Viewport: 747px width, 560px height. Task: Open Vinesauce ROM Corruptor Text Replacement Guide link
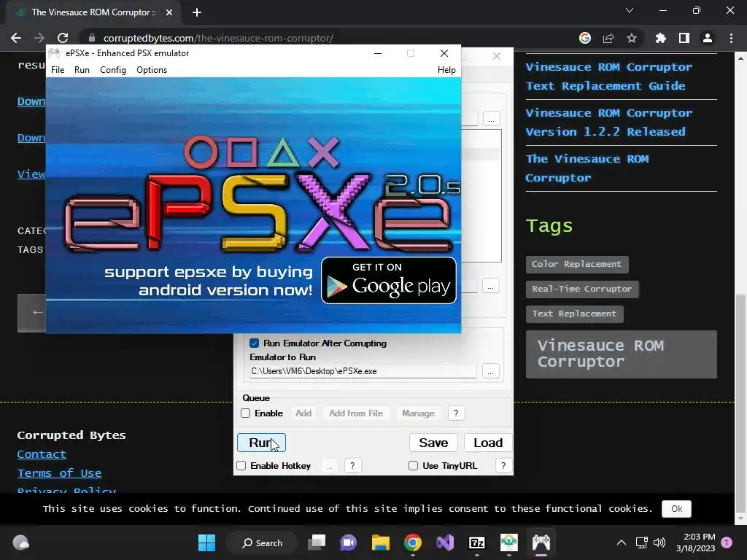(x=609, y=76)
